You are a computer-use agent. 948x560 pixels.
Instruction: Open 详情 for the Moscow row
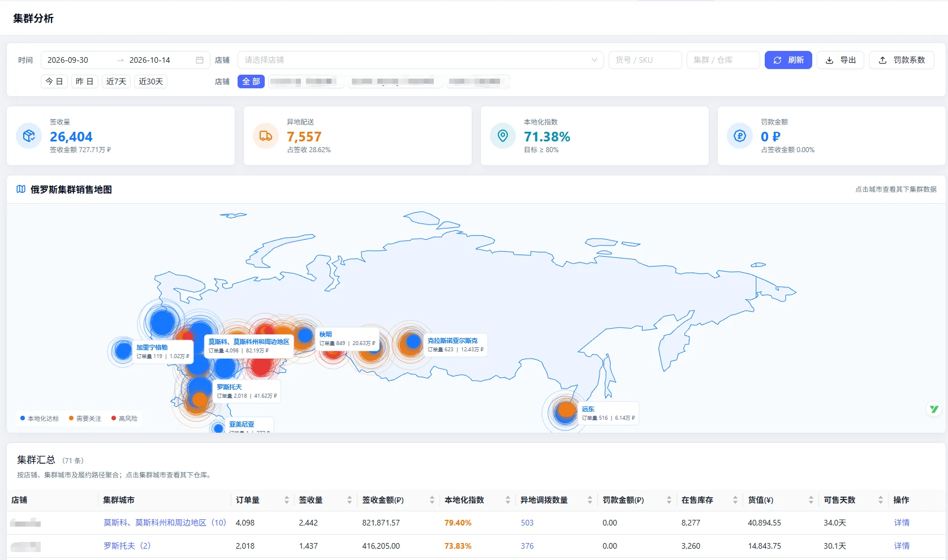point(902,523)
